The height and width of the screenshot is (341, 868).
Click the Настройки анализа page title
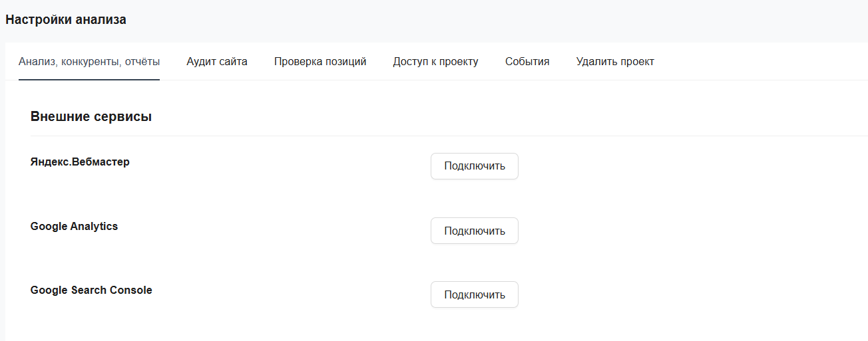66,20
